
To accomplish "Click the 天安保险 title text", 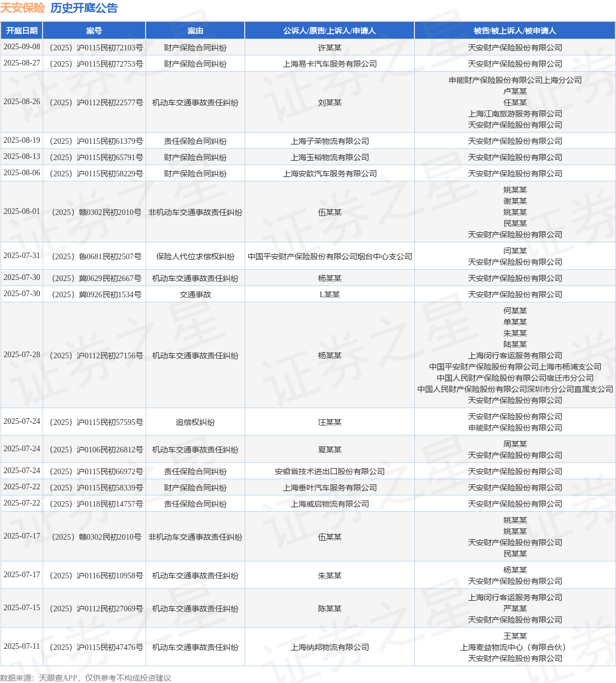I will point(22,8).
